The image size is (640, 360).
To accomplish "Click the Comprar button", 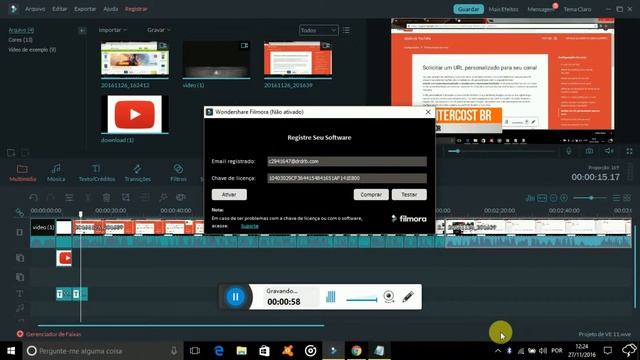I will [x=371, y=194].
